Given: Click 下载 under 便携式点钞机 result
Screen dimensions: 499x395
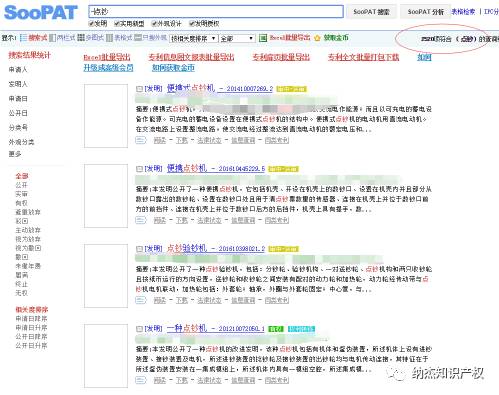Looking at the screenshot, I should click(182, 140).
